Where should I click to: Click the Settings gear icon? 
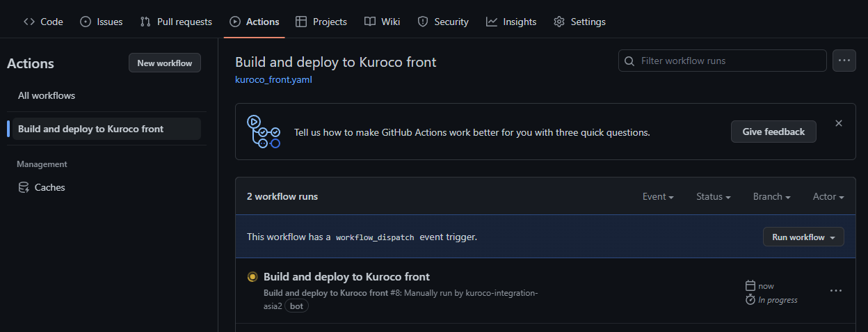point(559,22)
